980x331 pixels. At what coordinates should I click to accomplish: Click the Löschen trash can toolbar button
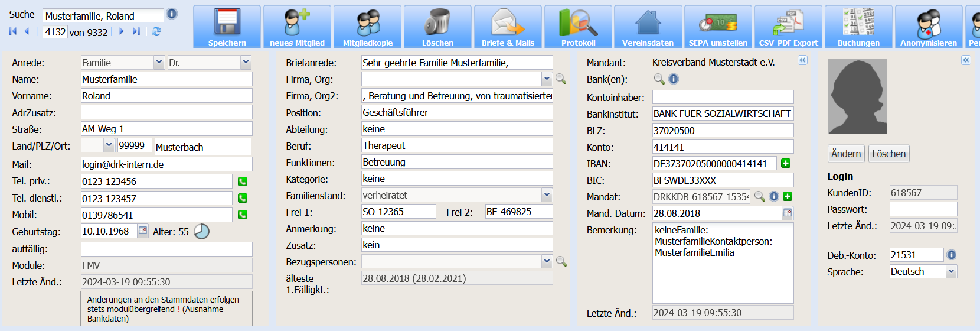click(x=437, y=27)
